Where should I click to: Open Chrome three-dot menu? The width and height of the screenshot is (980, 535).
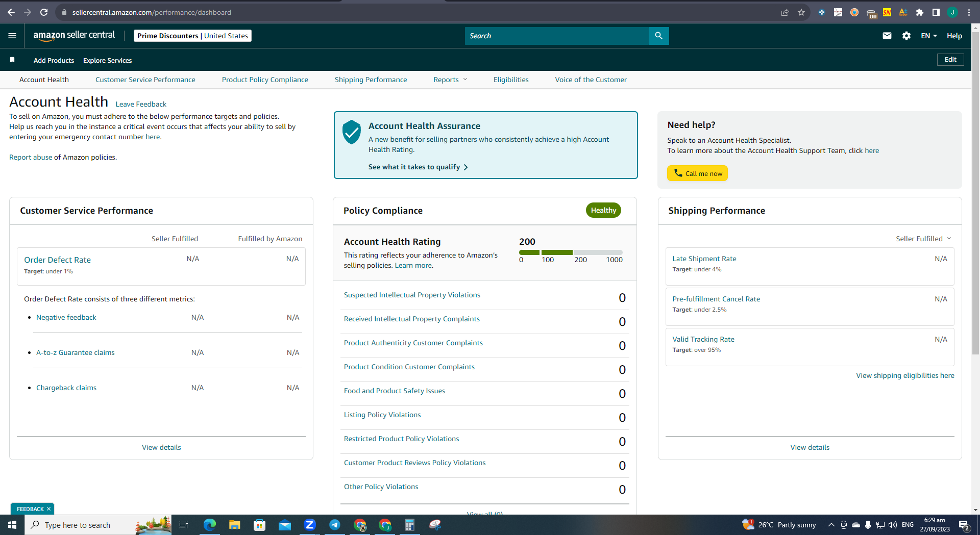[x=969, y=12]
